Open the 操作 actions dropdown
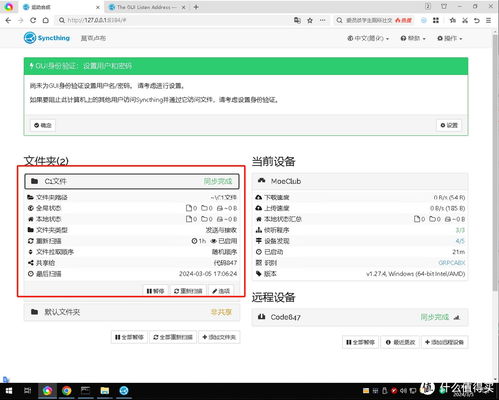Image resolution: width=499 pixels, height=400 pixels. (x=450, y=38)
